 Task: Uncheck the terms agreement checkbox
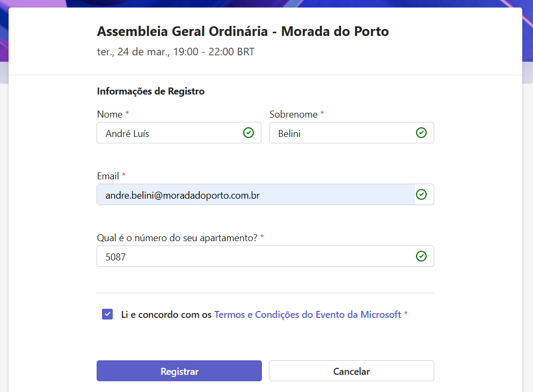pos(107,314)
